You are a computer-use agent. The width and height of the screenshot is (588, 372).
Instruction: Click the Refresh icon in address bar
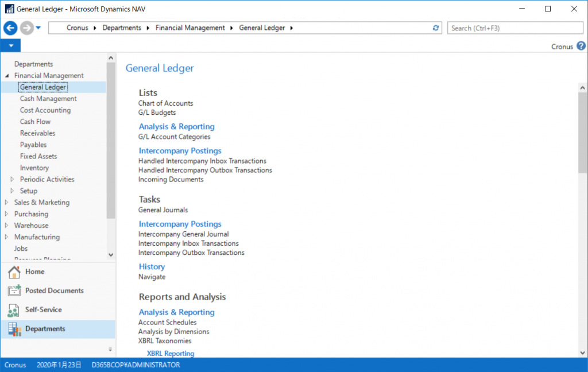click(x=436, y=28)
